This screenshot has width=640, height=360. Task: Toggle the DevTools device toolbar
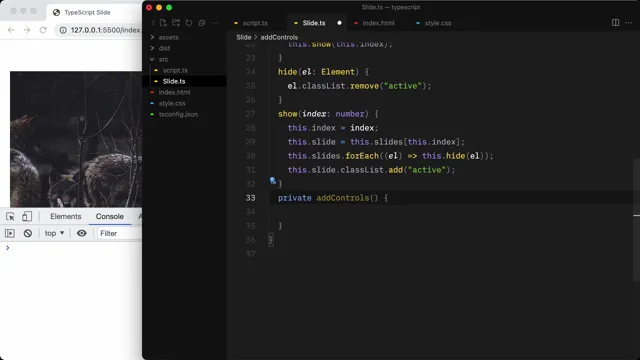[x=27, y=216]
